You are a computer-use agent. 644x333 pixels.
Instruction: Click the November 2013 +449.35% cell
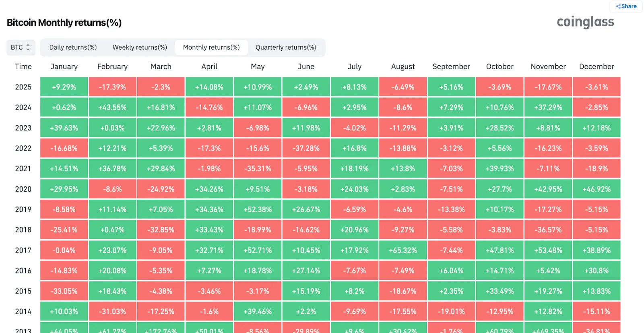click(x=548, y=329)
